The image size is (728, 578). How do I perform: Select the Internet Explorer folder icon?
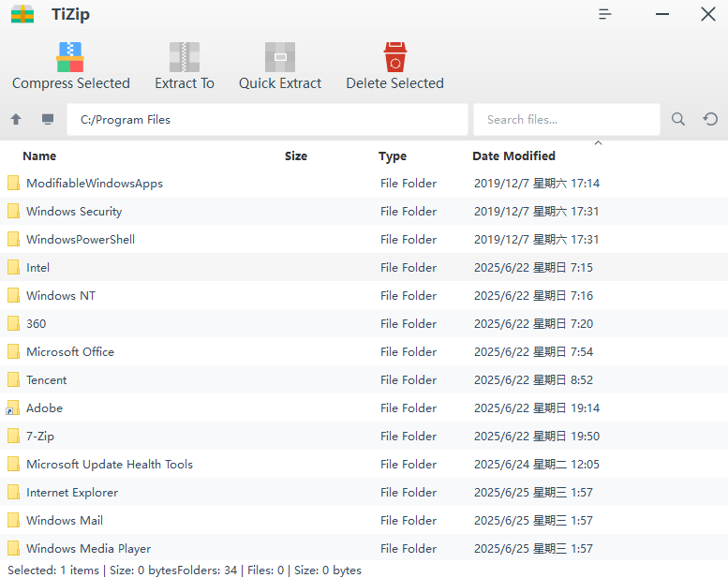(x=13, y=492)
